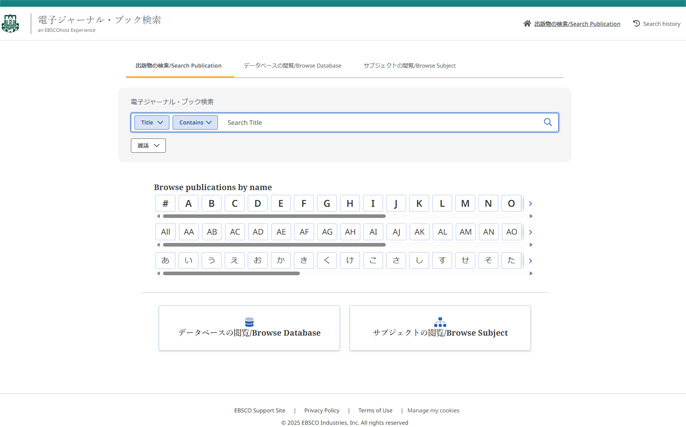Browse publications starting with H
686x427 pixels.
[x=350, y=203]
